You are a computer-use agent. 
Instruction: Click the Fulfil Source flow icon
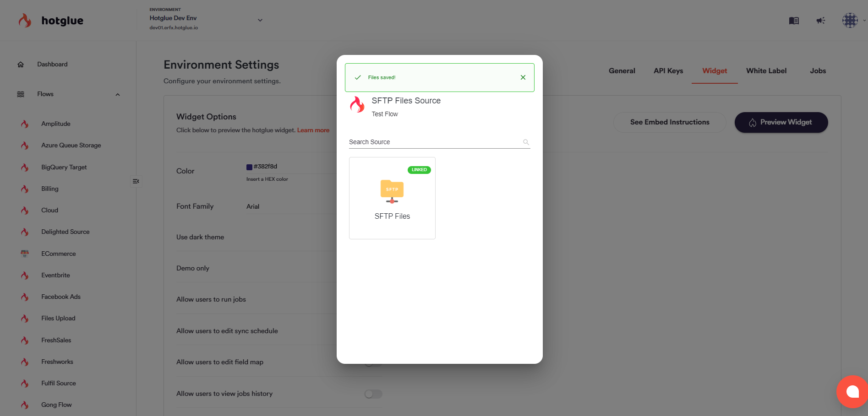[25, 384]
